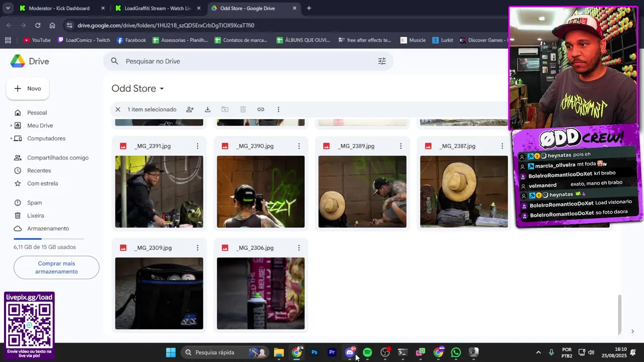Viewport: 644px width, 362px height.
Task: Open Spotify from the taskbar
Action: coord(367,352)
